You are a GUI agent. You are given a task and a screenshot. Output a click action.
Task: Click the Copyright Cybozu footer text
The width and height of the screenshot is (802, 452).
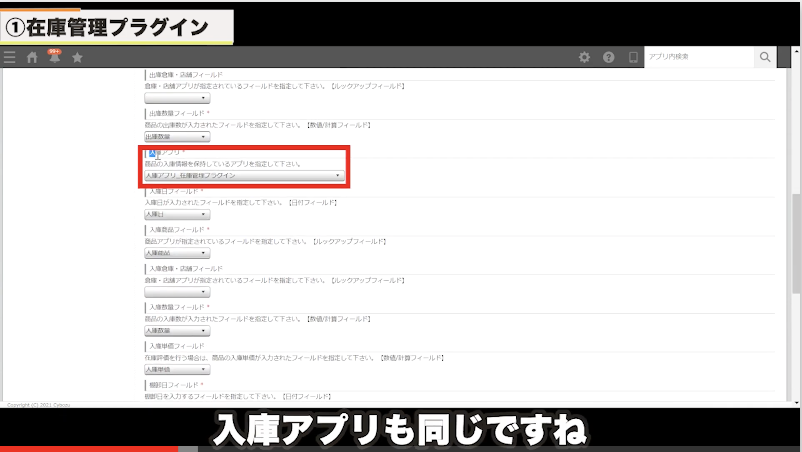point(35,405)
